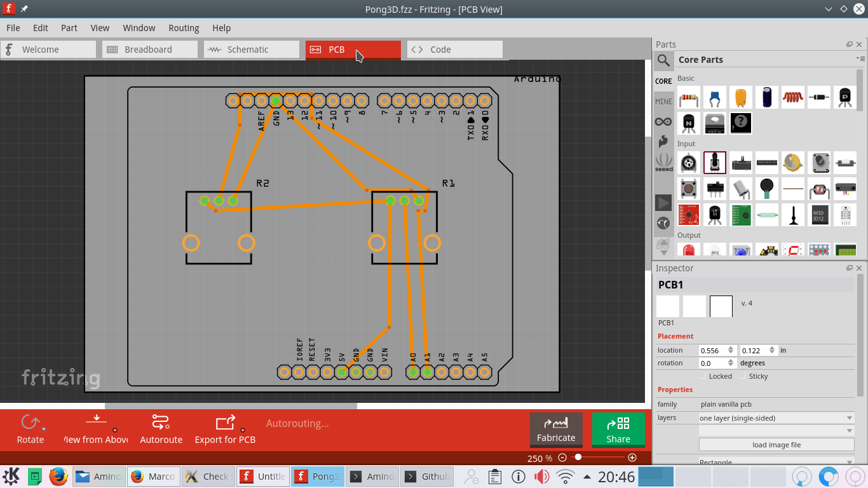Open Rotate options arrow
The height and width of the screenshot is (488, 868).
(44, 430)
